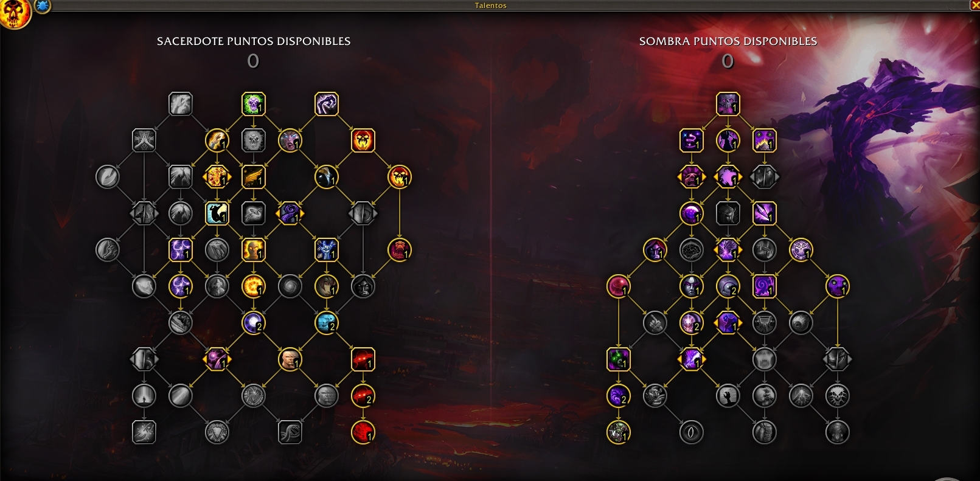Select the purple skull face Sombra root talent
The width and height of the screenshot is (980, 481).
click(x=728, y=104)
